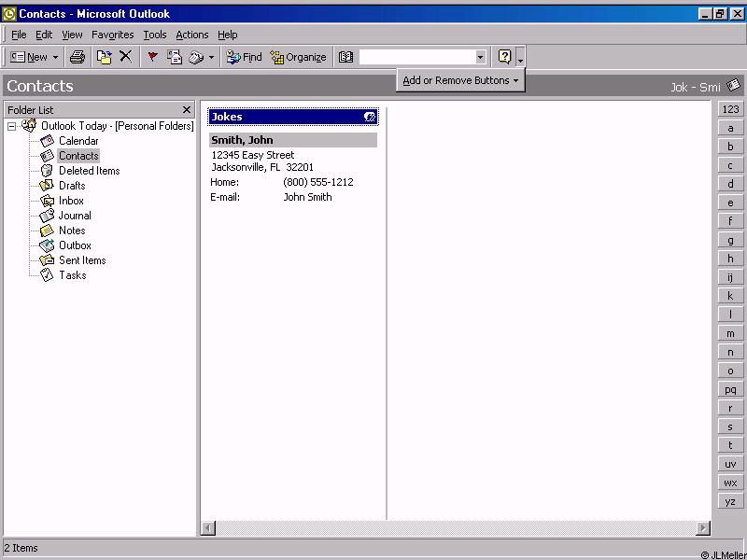Open the Tools menu

pyautogui.click(x=154, y=35)
